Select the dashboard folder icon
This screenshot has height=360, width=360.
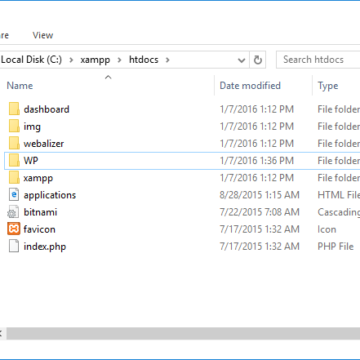click(14, 109)
